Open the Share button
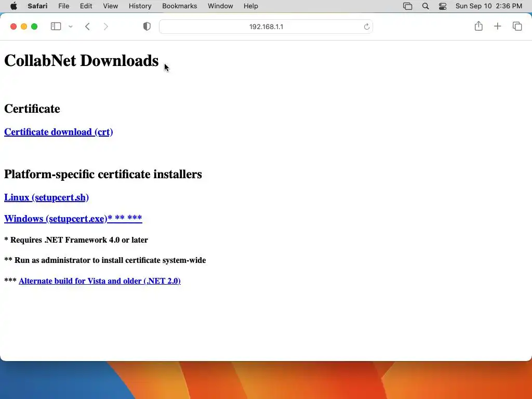 pyautogui.click(x=478, y=26)
